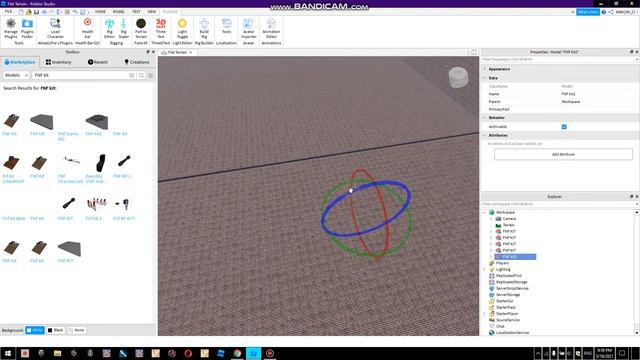Open the FILE menu
This screenshot has height=360, width=640.
tap(8, 12)
